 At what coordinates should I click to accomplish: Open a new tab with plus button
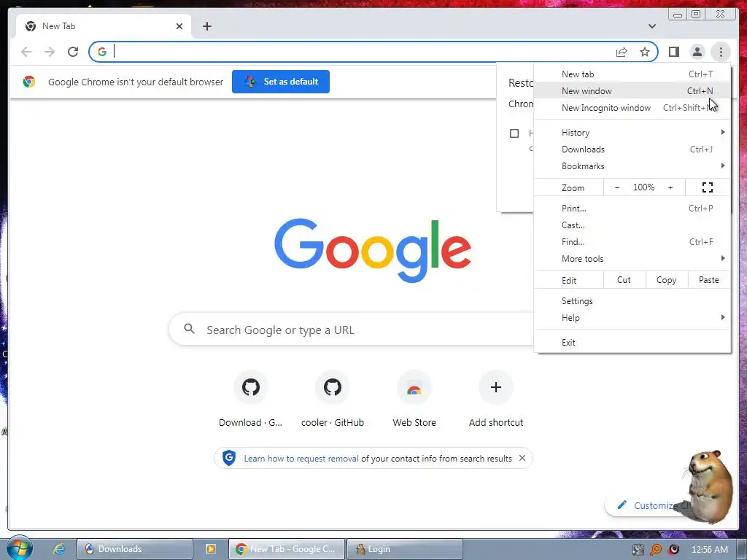(206, 26)
